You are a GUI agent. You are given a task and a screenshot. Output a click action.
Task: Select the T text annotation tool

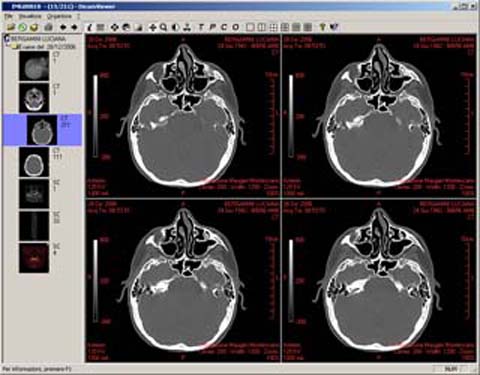click(201, 27)
